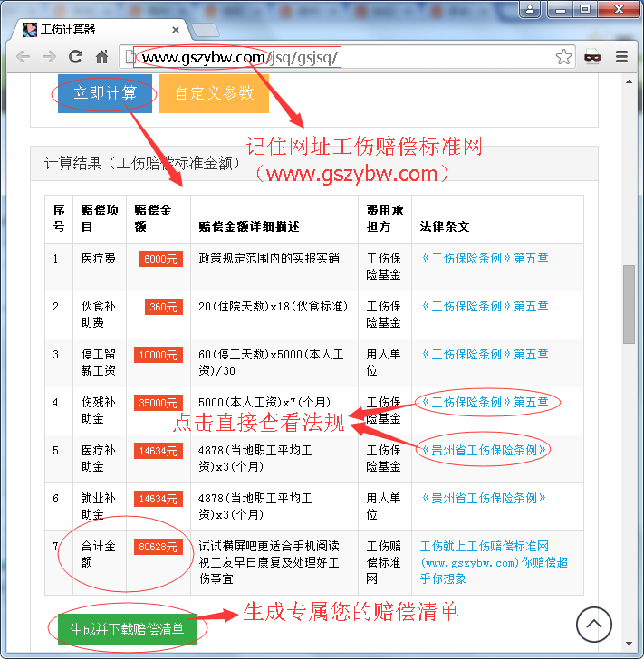Close the 工伤计算器 tab

pyautogui.click(x=176, y=30)
